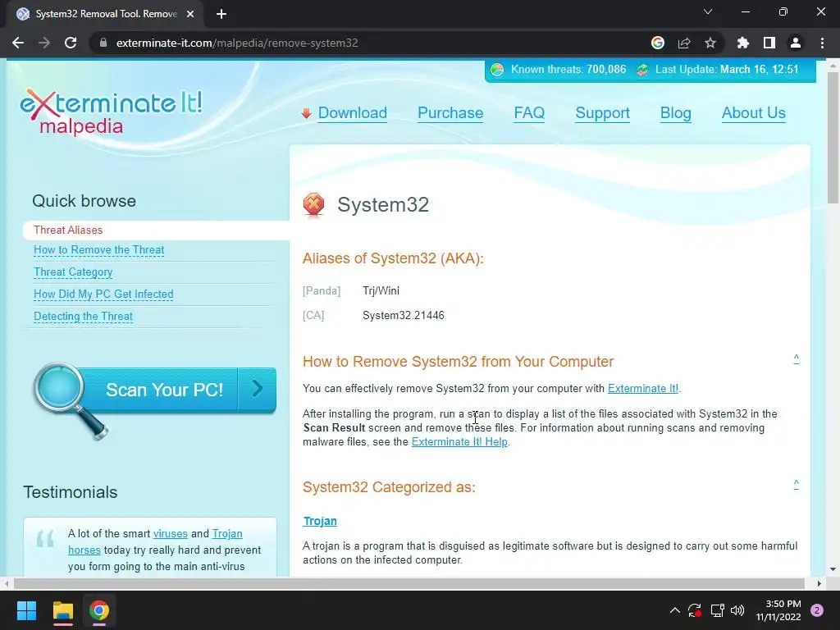Open a new browser tab
The height and width of the screenshot is (630, 840).
click(221, 14)
